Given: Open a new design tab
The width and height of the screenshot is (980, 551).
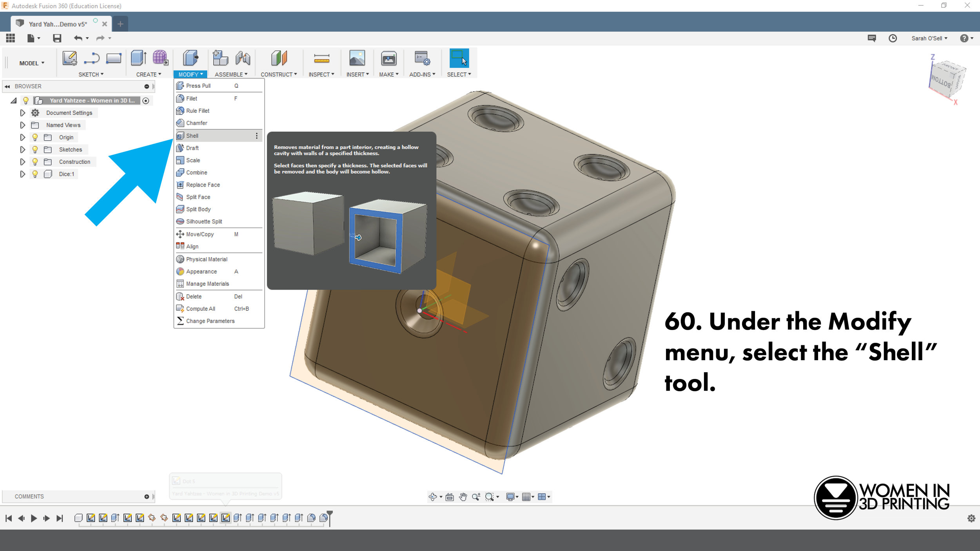Looking at the screenshot, I should pos(120,24).
